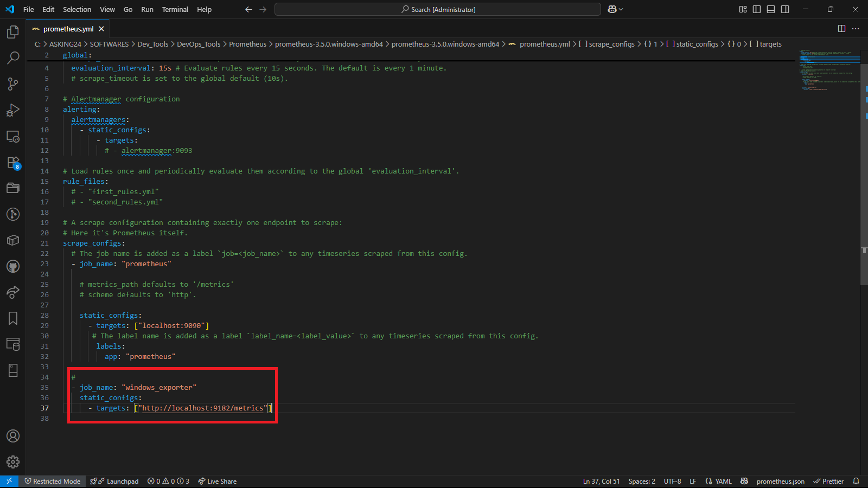Open the folder-shaped project manager icon
Viewport: 868px width, 488px height.
pyautogui.click(x=13, y=188)
